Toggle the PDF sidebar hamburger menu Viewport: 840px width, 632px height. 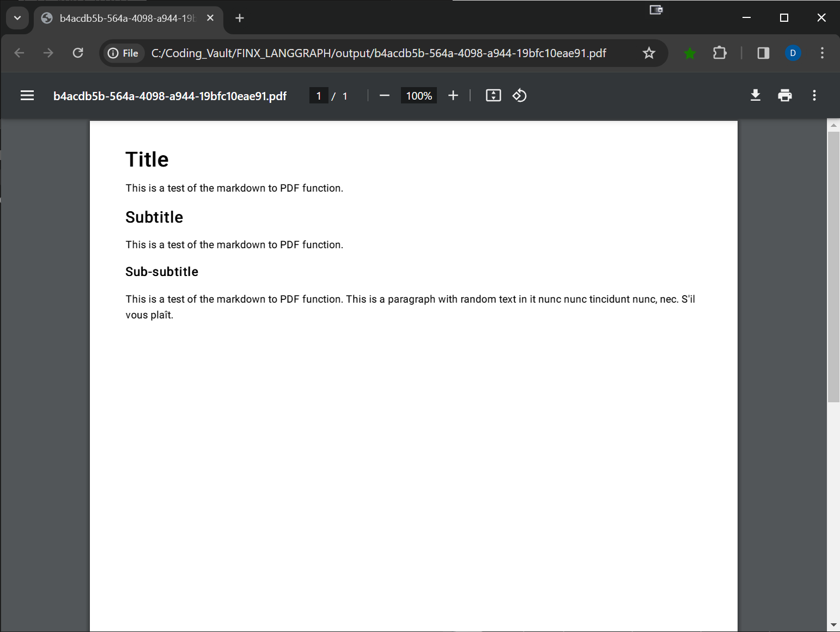pyautogui.click(x=27, y=96)
